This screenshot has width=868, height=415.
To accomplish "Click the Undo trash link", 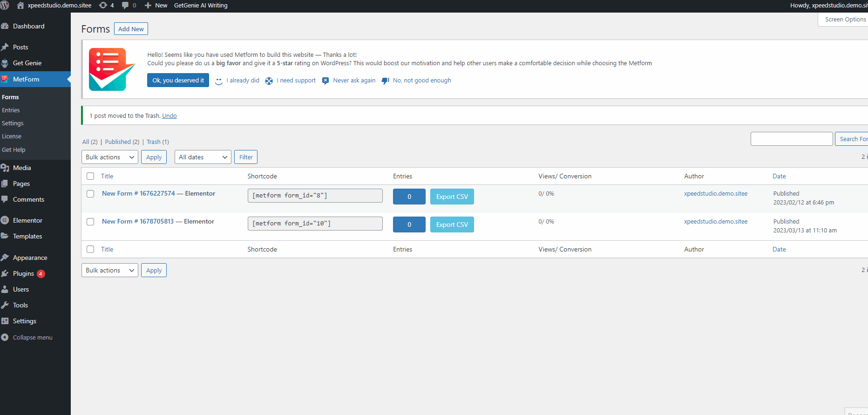I will point(170,116).
